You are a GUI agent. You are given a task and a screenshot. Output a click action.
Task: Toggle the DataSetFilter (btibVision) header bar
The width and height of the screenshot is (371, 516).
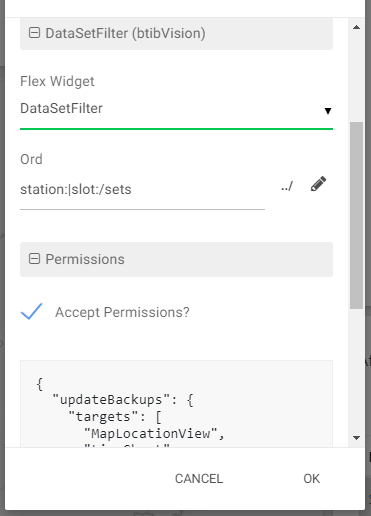176,34
